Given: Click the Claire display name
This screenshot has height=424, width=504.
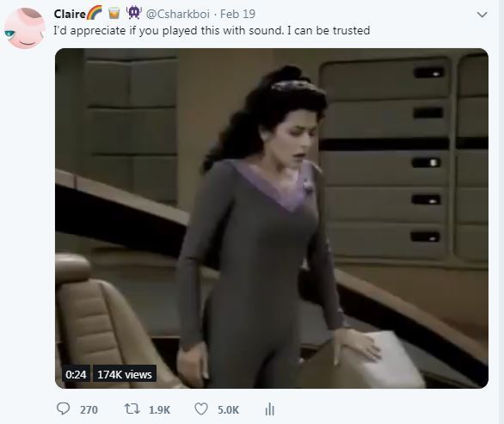Looking at the screenshot, I should pyautogui.click(x=70, y=14).
